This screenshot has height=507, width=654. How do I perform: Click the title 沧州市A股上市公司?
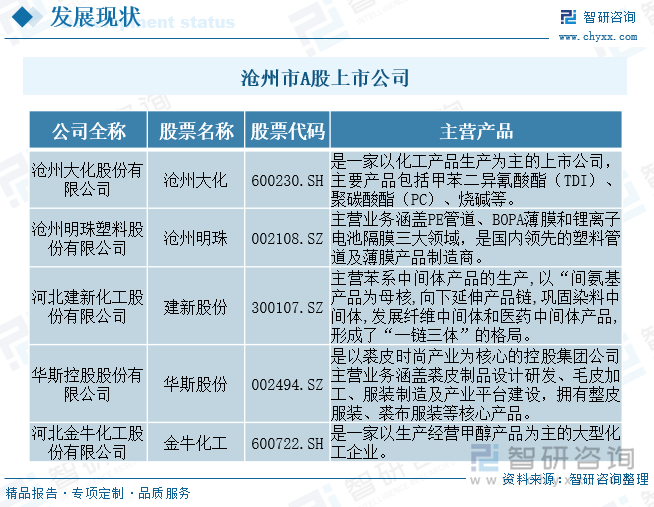pyautogui.click(x=325, y=78)
